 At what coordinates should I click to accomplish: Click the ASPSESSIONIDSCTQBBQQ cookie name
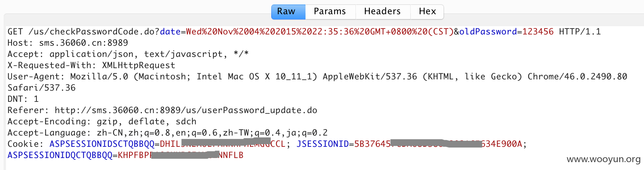pos(102,144)
